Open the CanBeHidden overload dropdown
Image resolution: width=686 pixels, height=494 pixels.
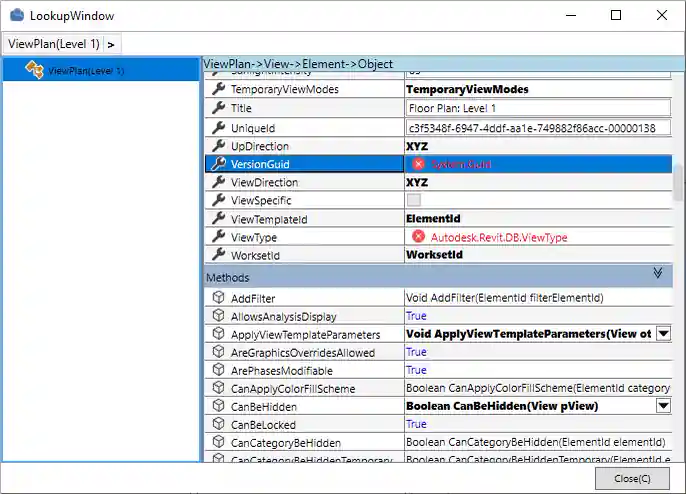(662, 406)
